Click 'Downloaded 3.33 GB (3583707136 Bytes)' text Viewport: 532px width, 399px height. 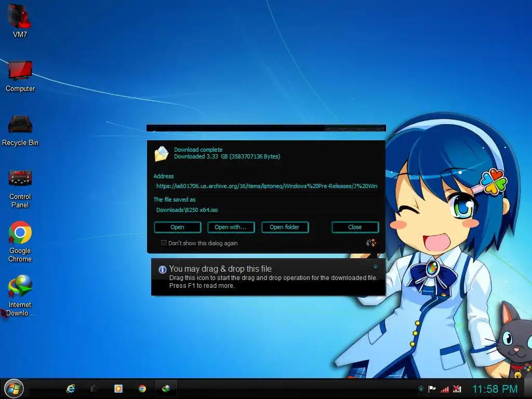pyautogui.click(x=227, y=156)
